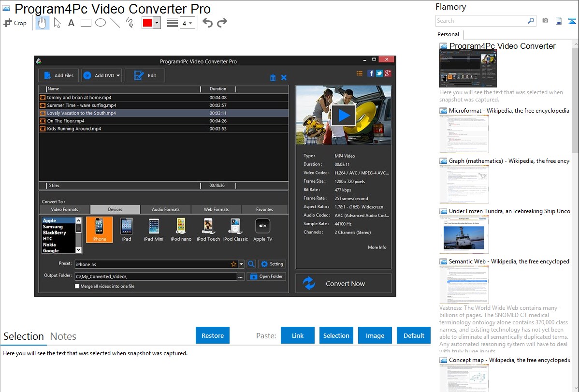Select the straight line drawing tool
Screen dimensions: 579x392
pos(115,23)
